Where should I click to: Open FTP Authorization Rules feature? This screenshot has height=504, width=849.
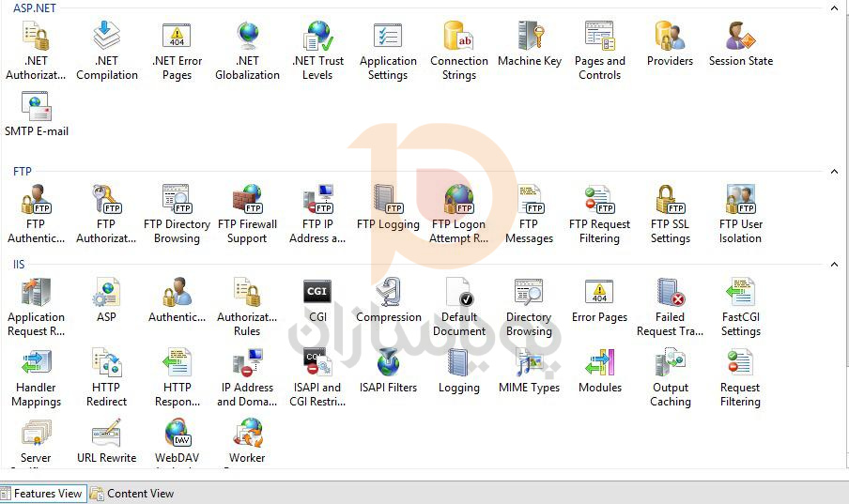point(106,214)
